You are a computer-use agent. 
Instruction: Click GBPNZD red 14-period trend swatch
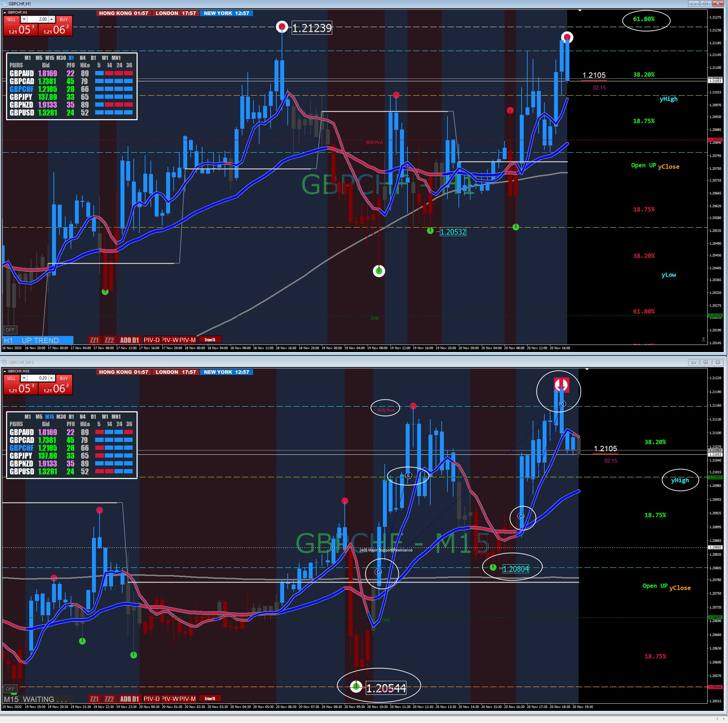click(x=109, y=105)
